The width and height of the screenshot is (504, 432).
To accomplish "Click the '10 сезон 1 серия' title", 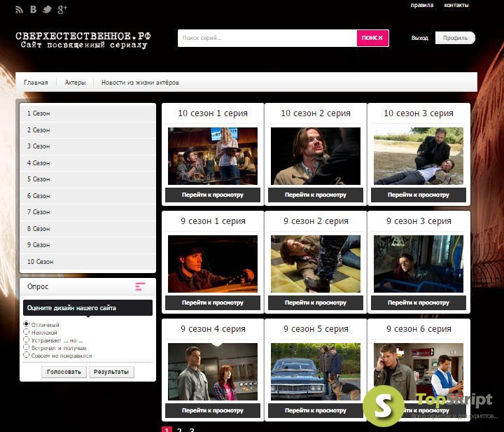I will pyautogui.click(x=213, y=113).
